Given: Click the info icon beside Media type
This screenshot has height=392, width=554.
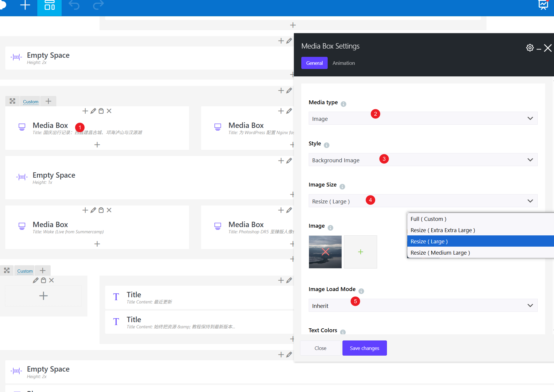Looking at the screenshot, I should tap(343, 104).
